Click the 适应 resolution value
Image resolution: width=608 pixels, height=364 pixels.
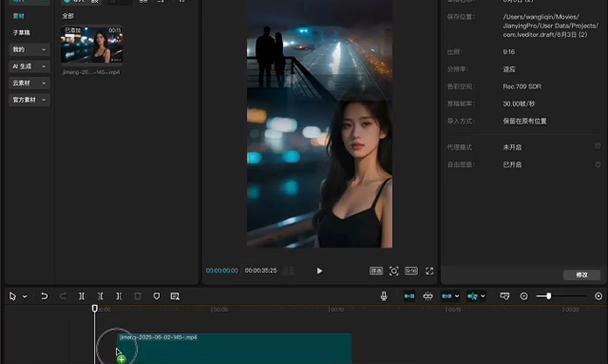pyautogui.click(x=509, y=69)
